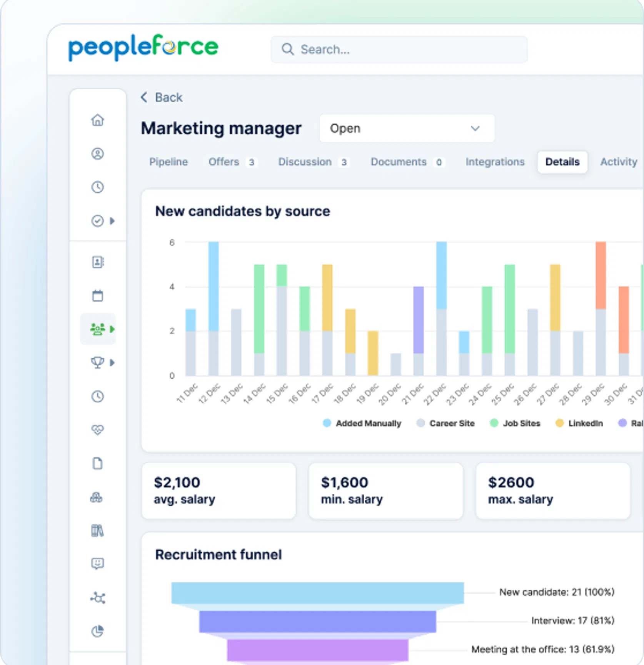644x665 pixels.
Task: Open the smiley chat survey icon
Action: 98,564
